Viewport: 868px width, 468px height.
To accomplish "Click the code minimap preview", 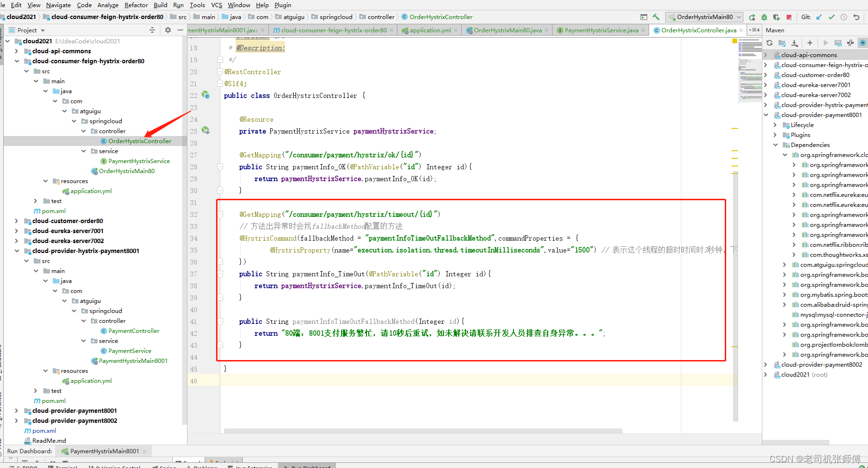I will point(750,71).
